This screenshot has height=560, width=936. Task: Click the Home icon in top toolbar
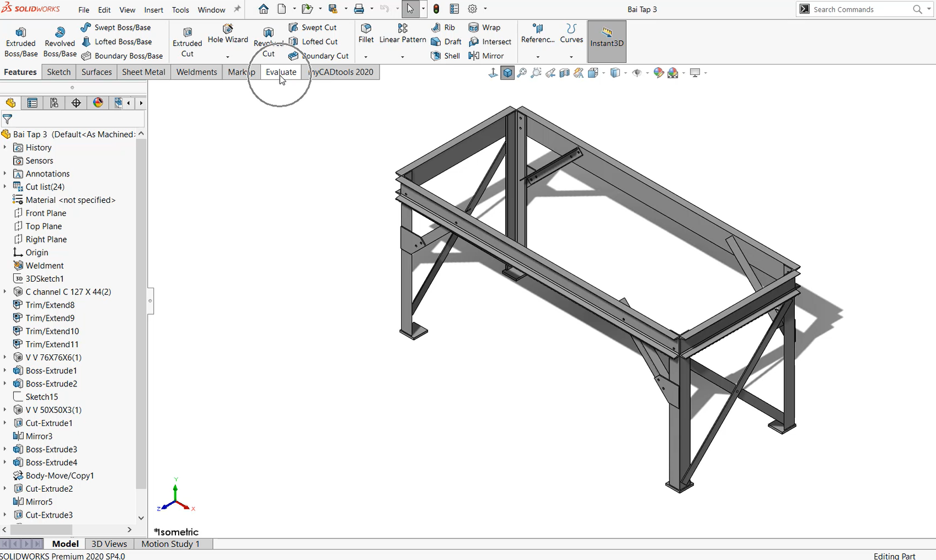coord(264,9)
